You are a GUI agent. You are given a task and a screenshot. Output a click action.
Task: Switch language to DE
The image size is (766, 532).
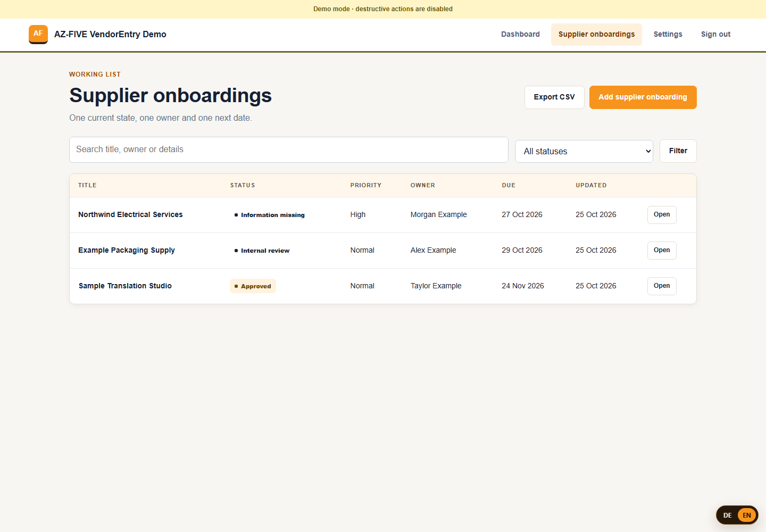(727, 515)
